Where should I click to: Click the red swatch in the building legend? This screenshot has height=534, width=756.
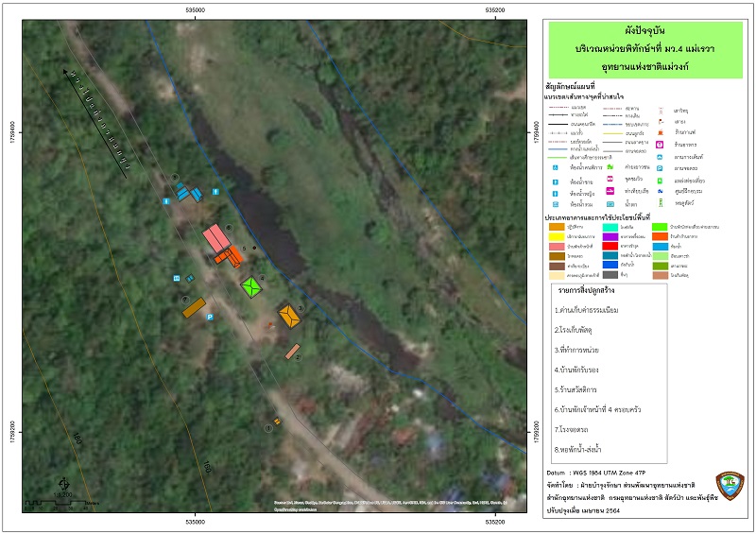point(610,246)
